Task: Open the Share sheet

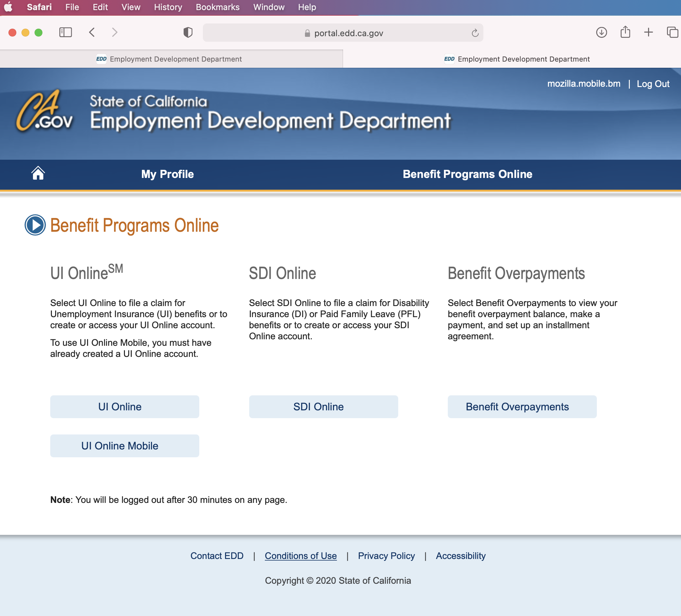Action: click(625, 32)
